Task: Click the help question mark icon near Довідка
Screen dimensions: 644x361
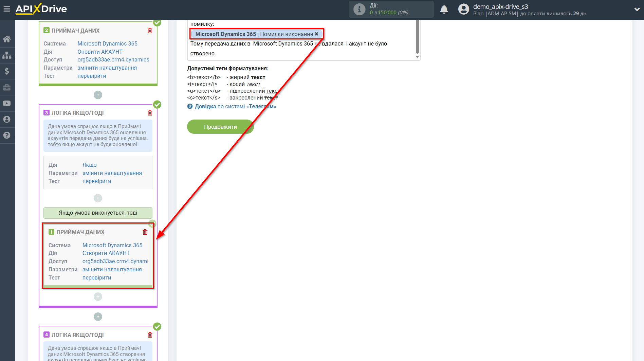Action: tap(190, 106)
